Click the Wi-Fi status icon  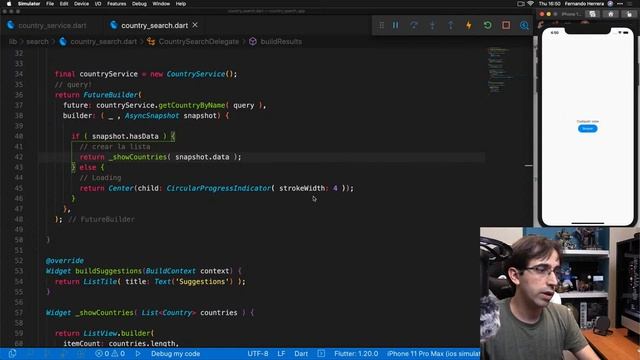(531, 4)
